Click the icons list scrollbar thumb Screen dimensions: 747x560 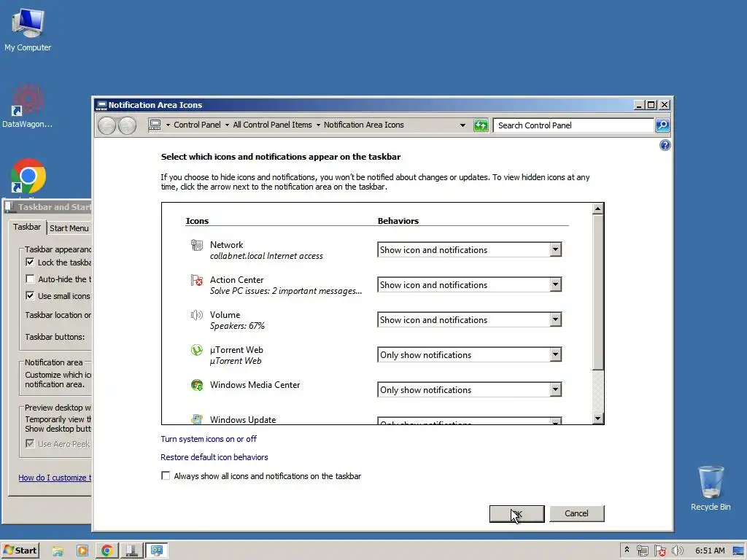[598, 292]
